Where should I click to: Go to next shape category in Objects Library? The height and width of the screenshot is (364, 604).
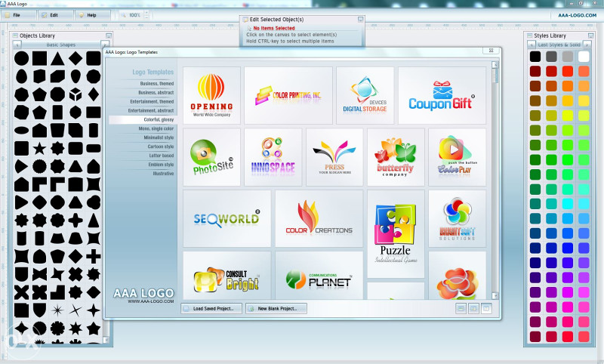pyautogui.click(x=104, y=45)
